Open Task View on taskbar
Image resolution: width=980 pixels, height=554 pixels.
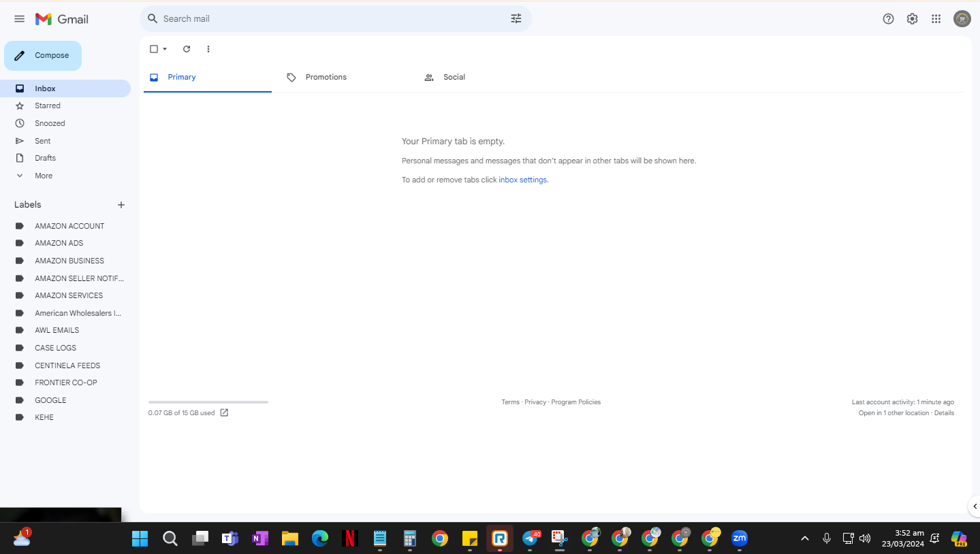coord(200,538)
